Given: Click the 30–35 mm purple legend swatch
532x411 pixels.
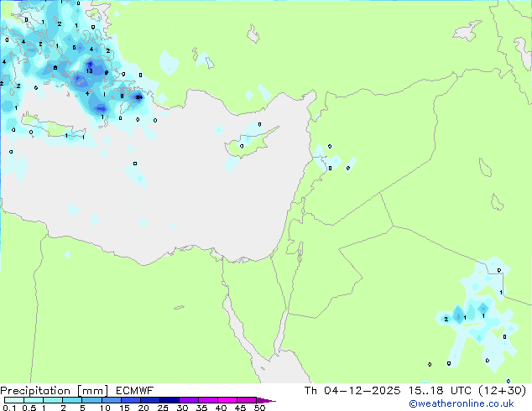Looking at the screenshot, I should coord(189,400).
